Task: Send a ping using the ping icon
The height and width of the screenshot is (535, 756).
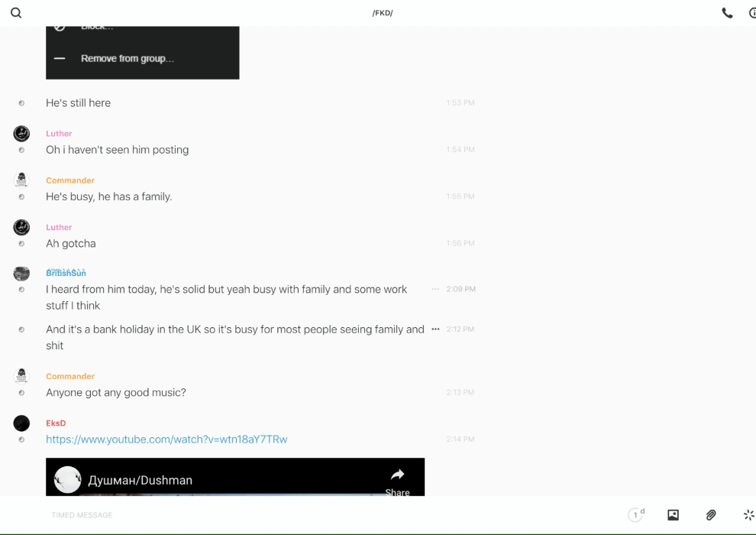Action: point(748,515)
